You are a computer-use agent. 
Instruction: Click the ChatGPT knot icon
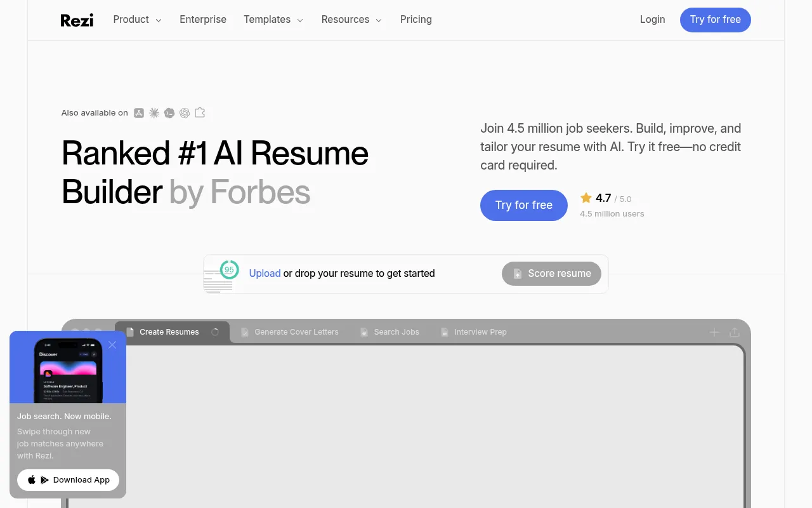click(185, 113)
